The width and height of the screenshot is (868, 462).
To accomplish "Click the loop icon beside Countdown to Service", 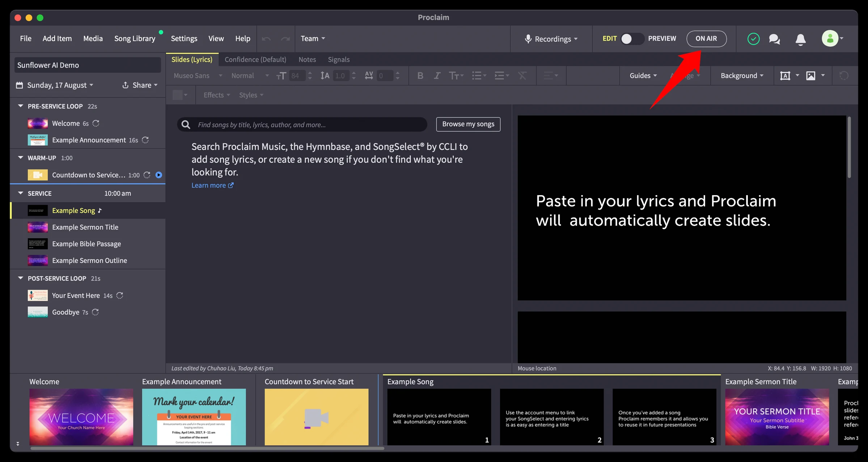I will click(147, 175).
